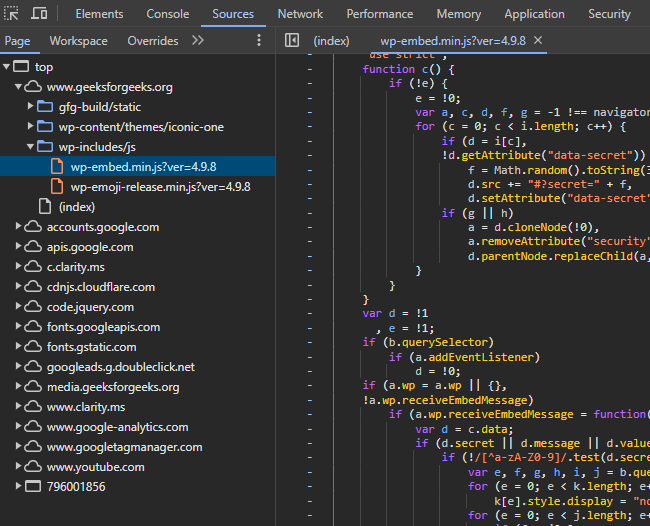This screenshot has height=526, width=650.
Task: Expand the code.jquery.com domain
Action: (18, 306)
